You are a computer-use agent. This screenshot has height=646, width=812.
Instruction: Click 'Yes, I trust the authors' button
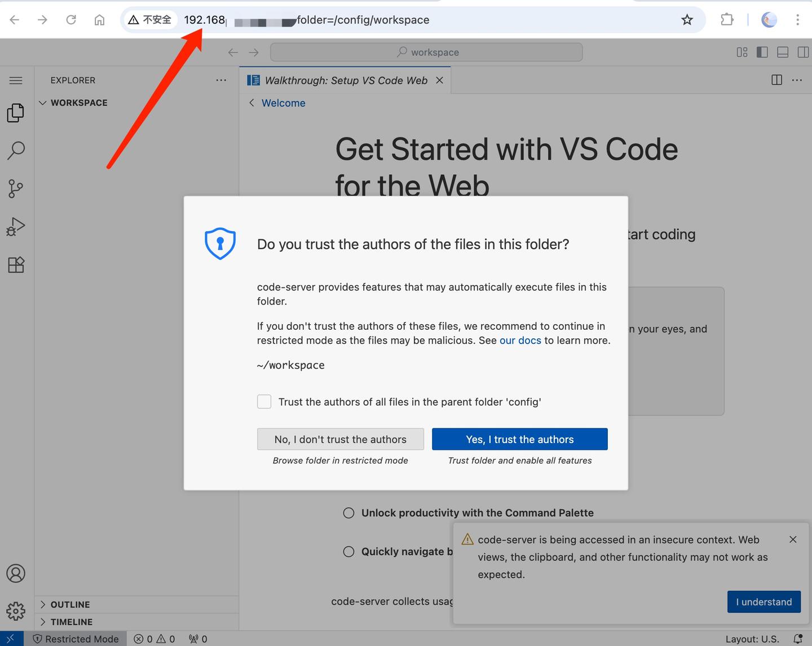(520, 439)
